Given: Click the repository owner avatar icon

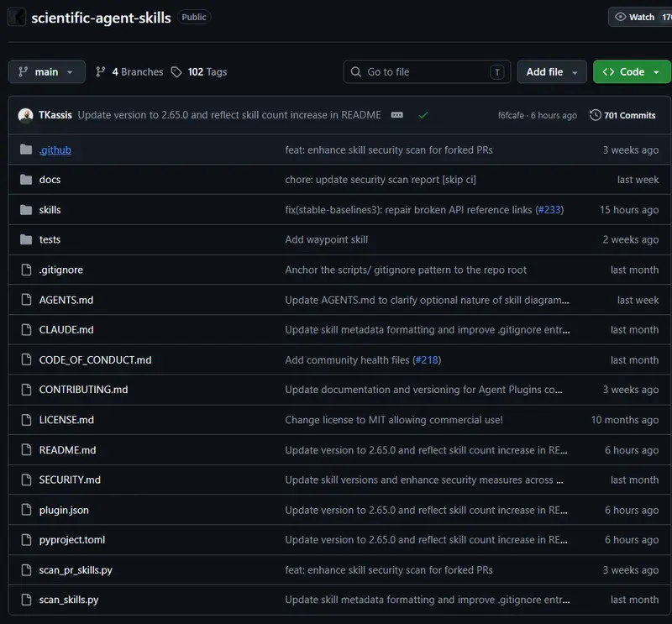Looking at the screenshot, I should [x=17, y=17].
